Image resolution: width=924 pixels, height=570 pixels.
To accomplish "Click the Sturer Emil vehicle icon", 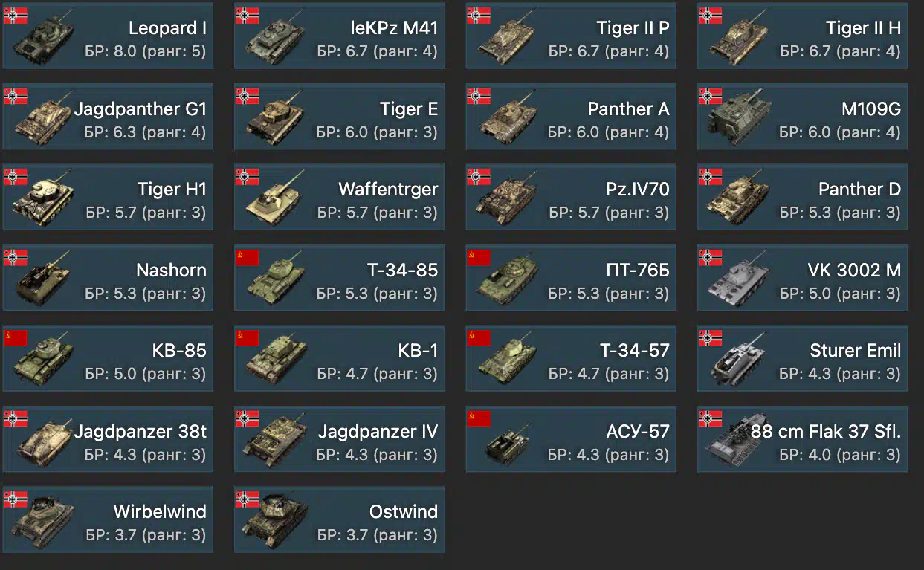I will [x=739, y=361].
